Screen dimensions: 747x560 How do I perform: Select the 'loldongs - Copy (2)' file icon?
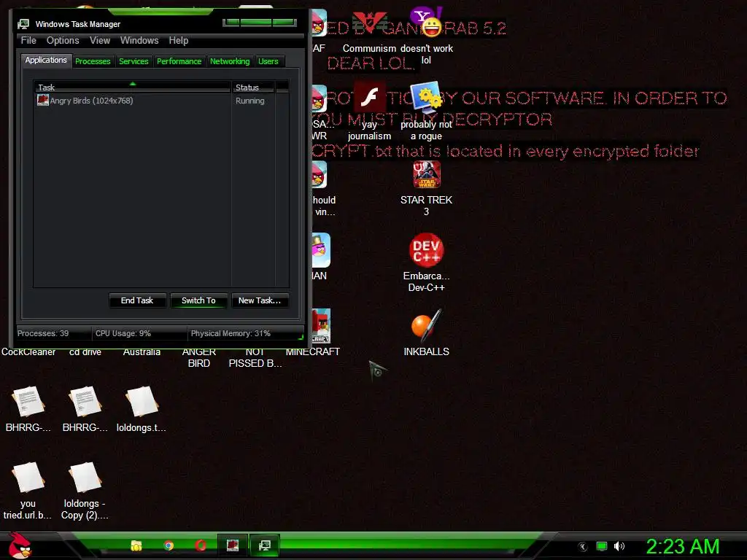click(x=85, y=491)
